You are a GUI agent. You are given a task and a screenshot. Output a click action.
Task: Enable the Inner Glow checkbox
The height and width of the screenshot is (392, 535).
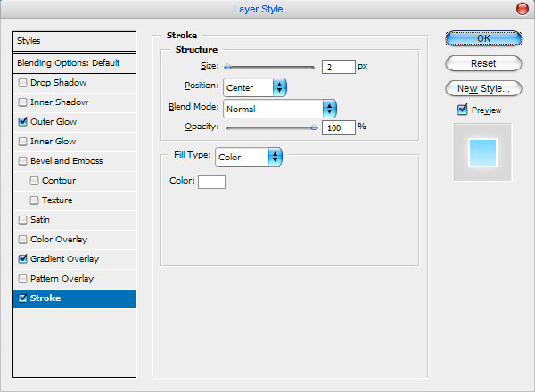pos(22,142)
